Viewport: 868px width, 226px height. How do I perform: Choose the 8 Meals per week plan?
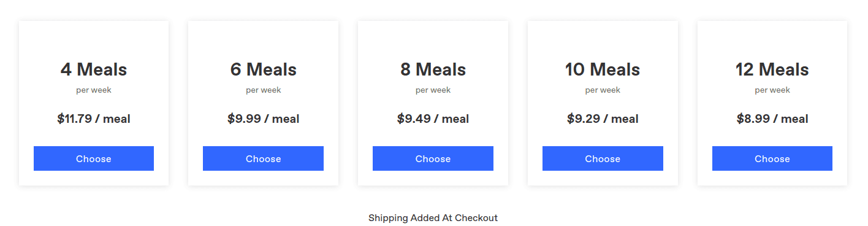[433, 158]
